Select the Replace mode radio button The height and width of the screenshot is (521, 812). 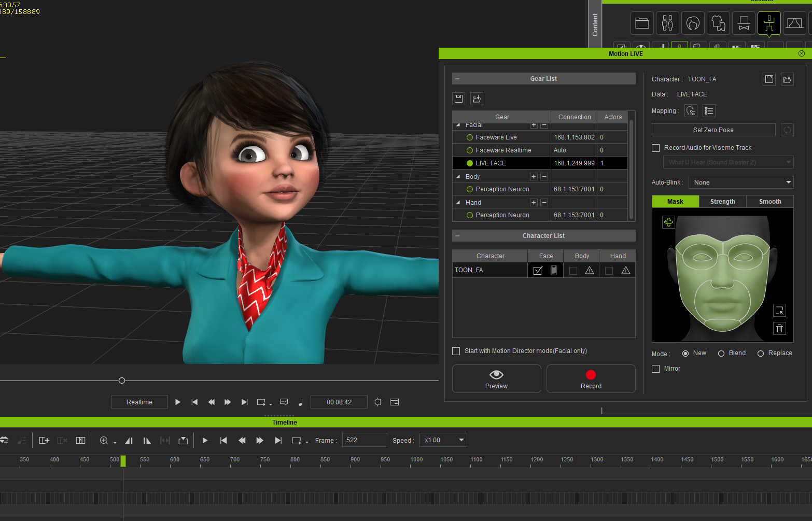tap(761, 354)
